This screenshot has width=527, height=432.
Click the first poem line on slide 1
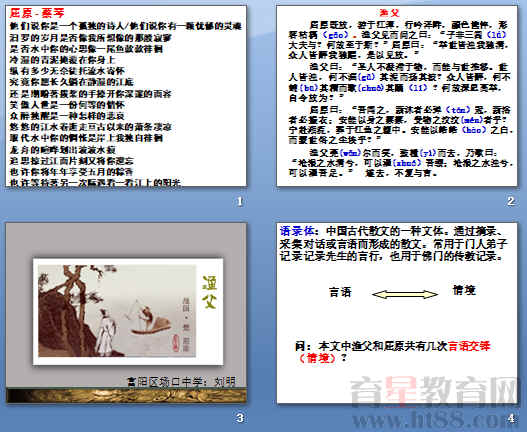(x=126, y=26)
